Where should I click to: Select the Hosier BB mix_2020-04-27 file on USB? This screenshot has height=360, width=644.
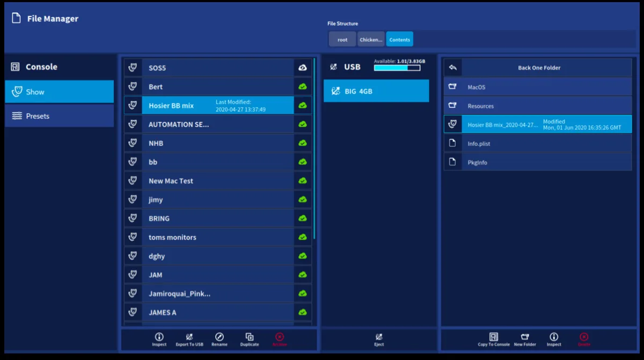tap(538, 124)
